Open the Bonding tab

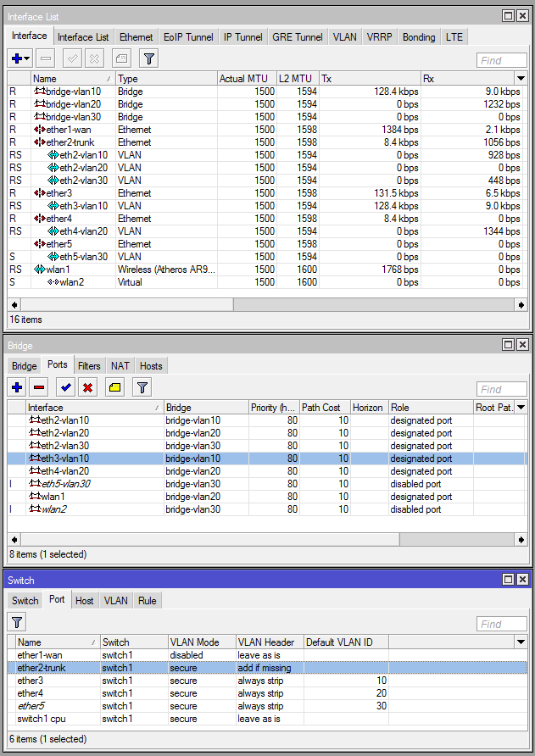(419, 37)
